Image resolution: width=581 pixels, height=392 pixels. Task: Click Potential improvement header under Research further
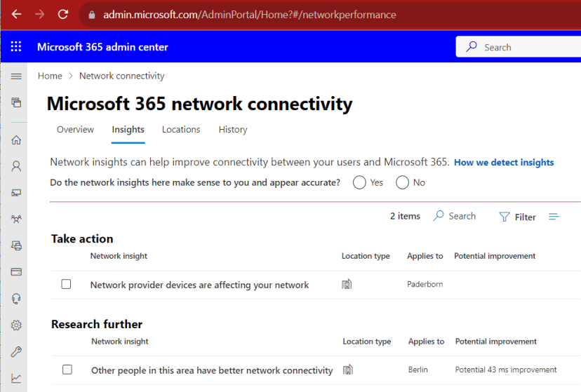pyautogui.click(x=496, y=342)
